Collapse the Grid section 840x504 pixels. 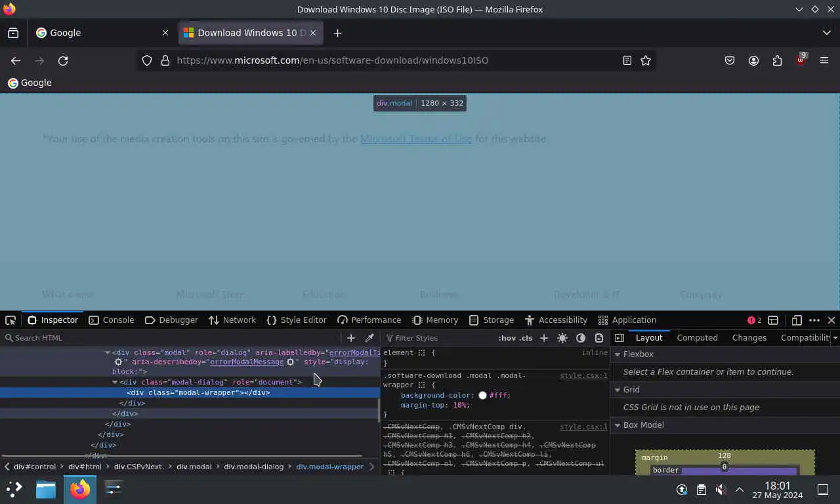click(618, 390)
